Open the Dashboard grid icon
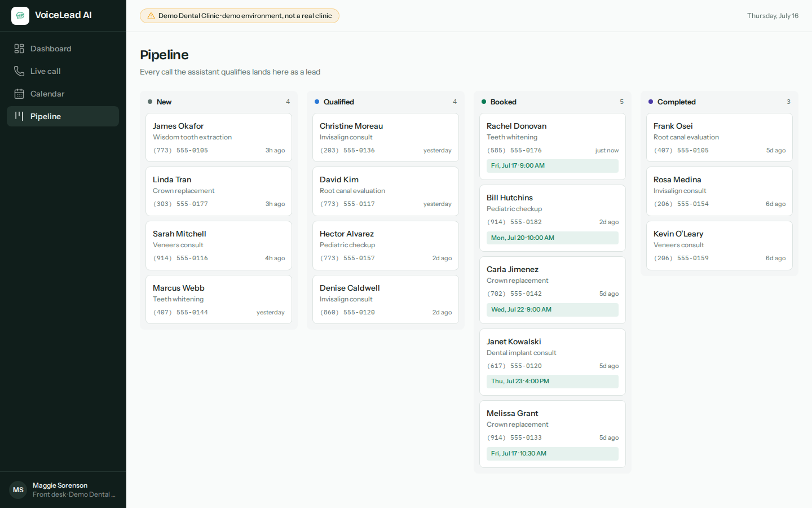 [x=19, y=49]
